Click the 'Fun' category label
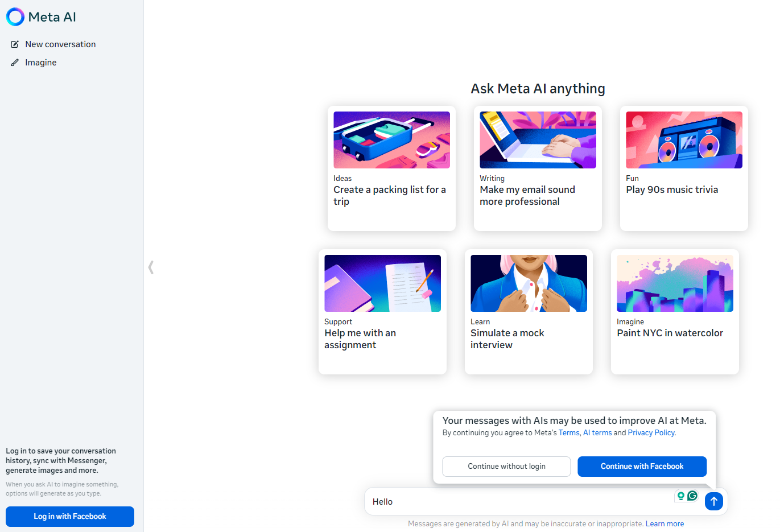 click(632, 179)
